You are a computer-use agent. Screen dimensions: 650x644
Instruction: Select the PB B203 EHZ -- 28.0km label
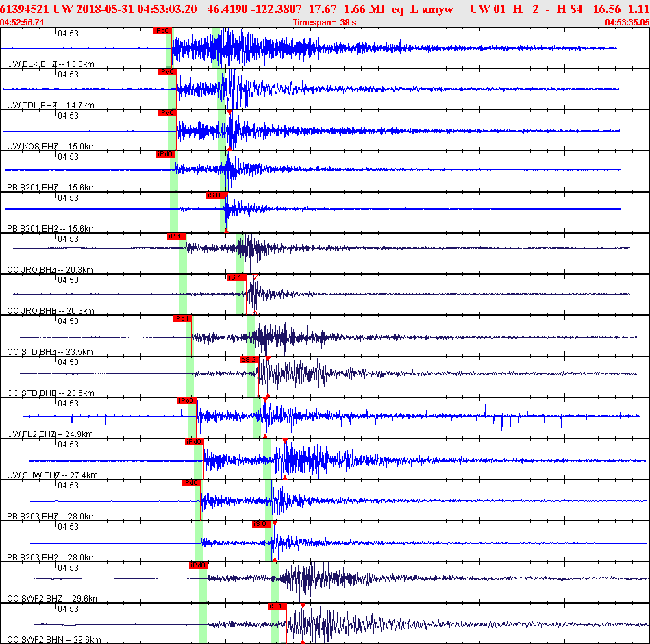[x=51, y=516]
